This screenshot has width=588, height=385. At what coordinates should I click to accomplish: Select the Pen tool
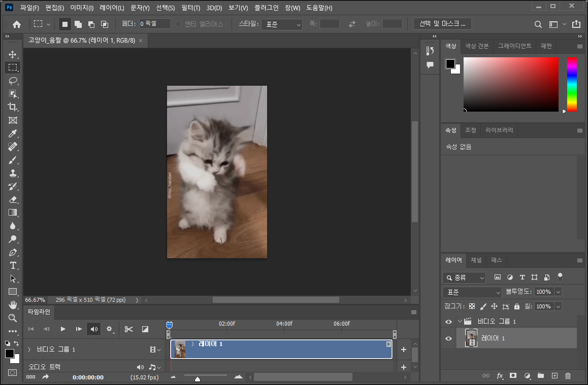point(13,253)
